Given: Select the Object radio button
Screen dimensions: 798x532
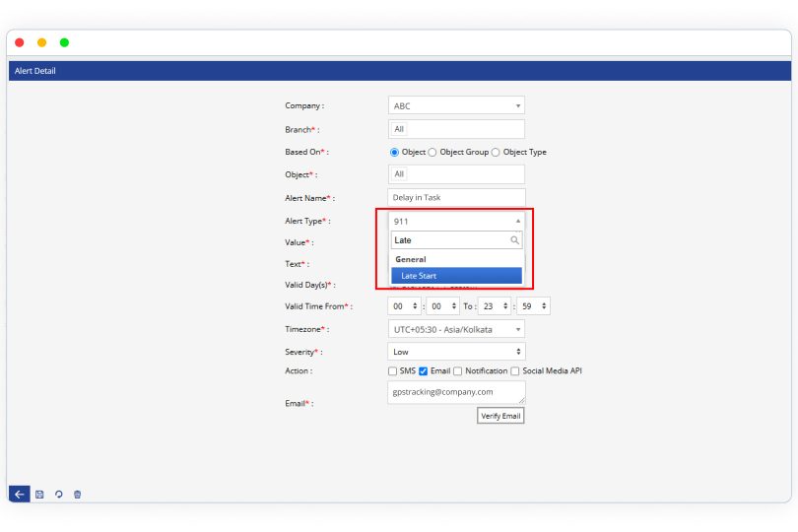Looking at the screenshot, I should coord(394,152).
